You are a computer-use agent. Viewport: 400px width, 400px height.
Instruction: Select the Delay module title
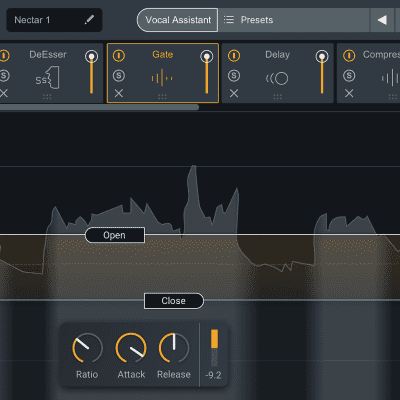(x=277, y=54)
